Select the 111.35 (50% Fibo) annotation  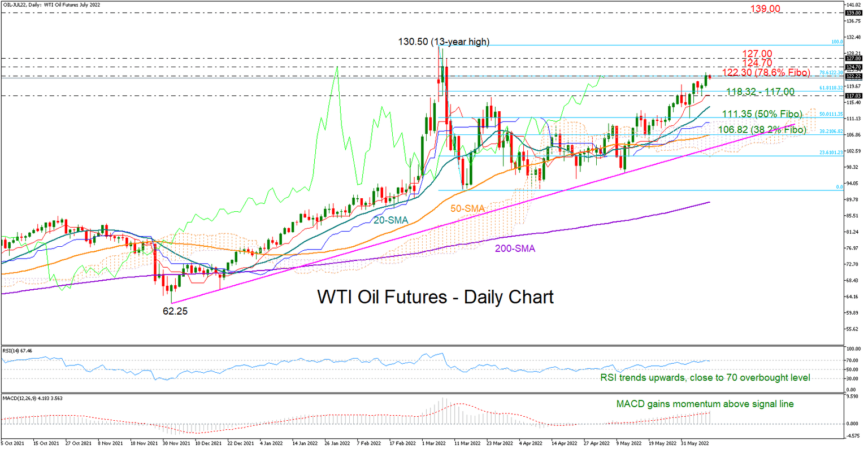[760, 114]
